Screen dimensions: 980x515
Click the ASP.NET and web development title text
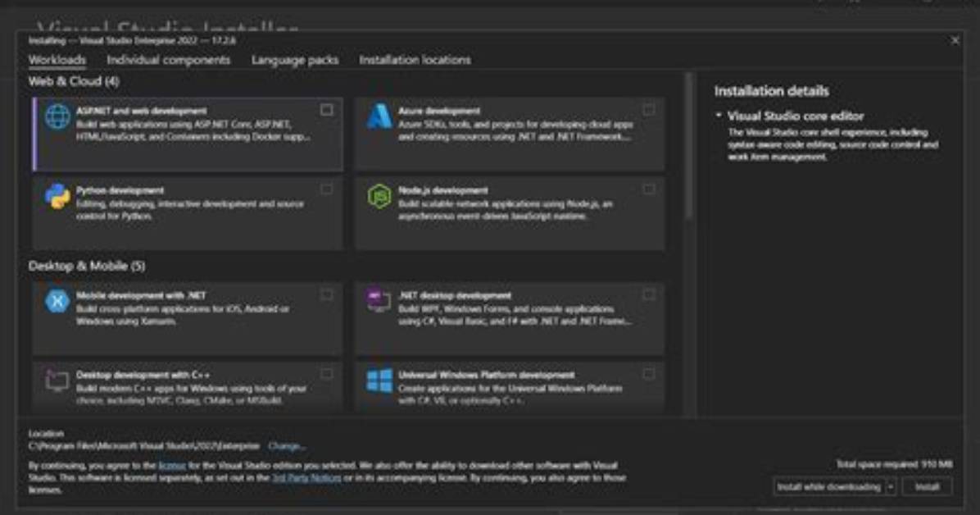[x=141, y=111]
